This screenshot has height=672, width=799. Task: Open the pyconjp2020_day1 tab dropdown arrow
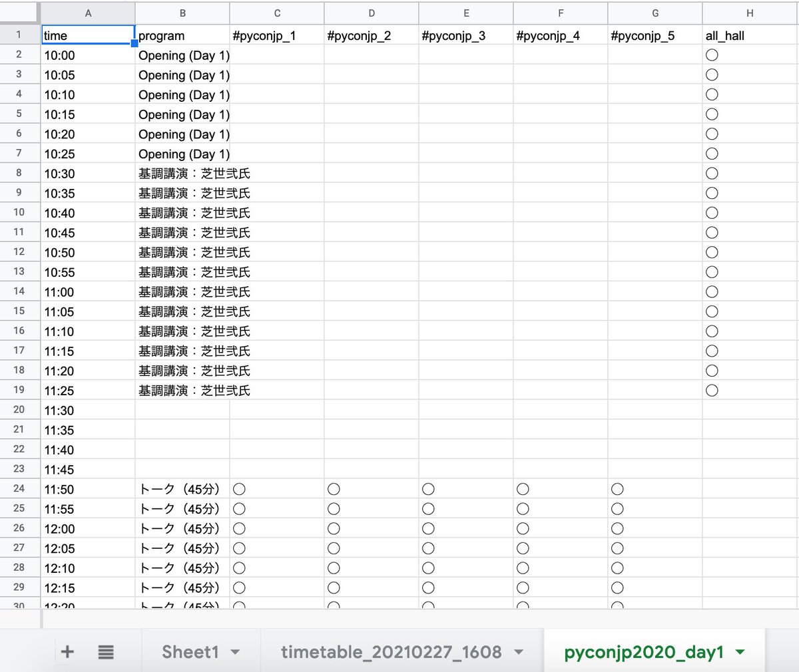[741, 652]
